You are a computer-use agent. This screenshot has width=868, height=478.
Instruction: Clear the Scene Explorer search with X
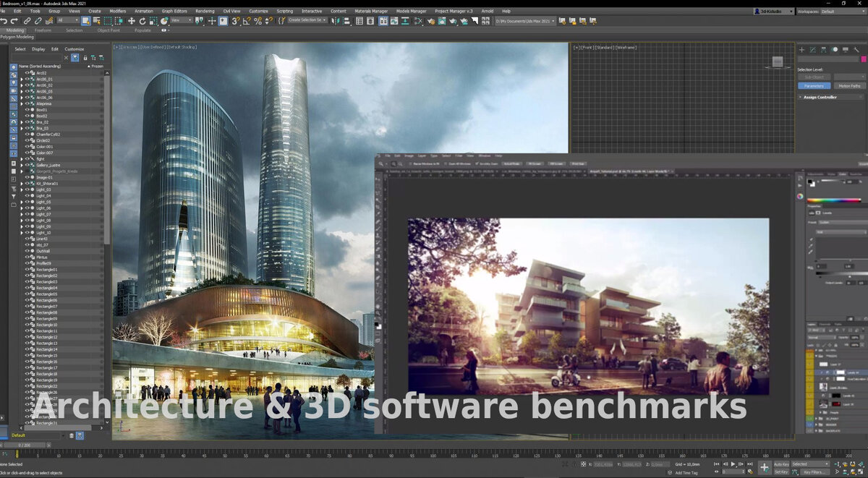[x=66, y=57]
